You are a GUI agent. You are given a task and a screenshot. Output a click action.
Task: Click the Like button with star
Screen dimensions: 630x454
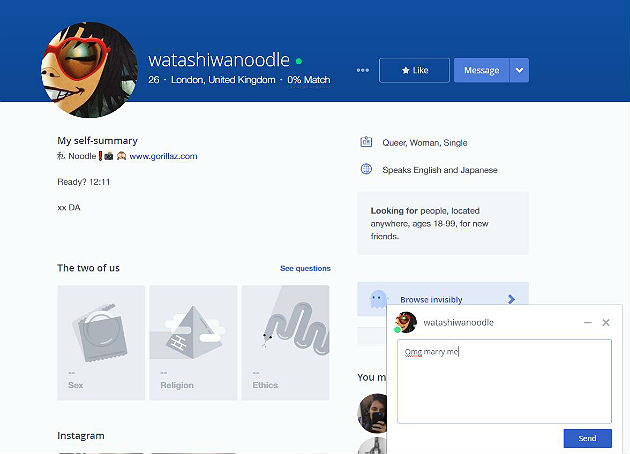(x=414, y=70)
